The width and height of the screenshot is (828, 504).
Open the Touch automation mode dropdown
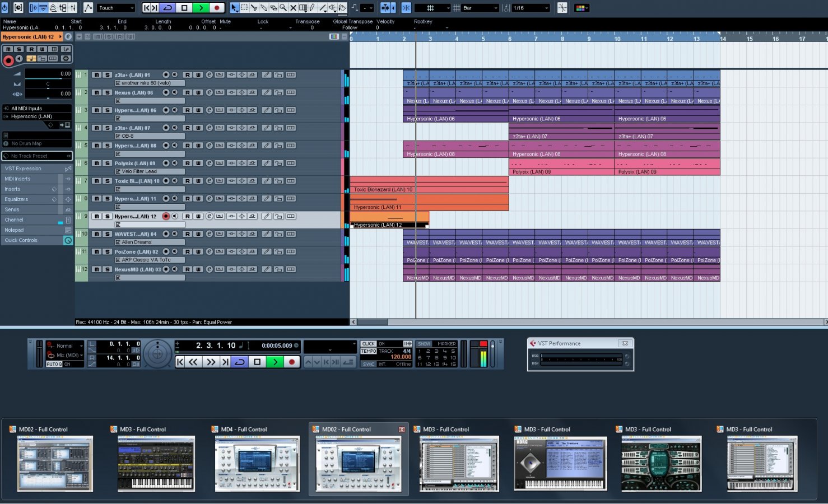(x=117, y=8)
